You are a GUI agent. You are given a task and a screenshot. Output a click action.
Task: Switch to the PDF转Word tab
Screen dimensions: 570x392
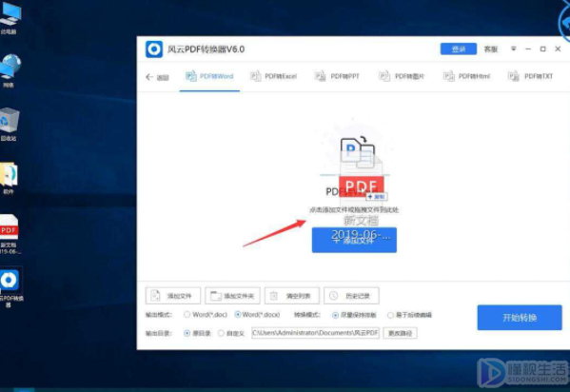(x=209, y=76)
